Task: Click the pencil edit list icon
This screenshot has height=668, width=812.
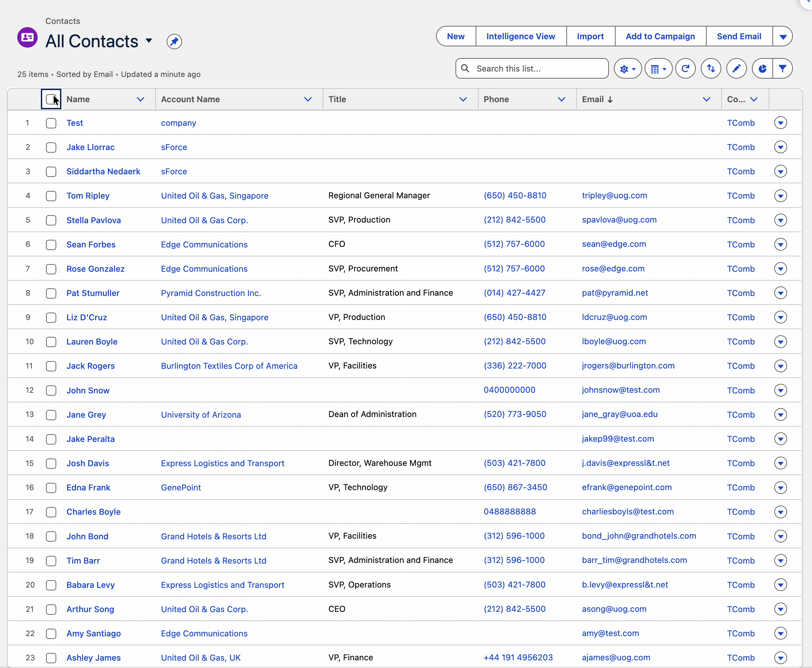Action: [x=736, y=69]
